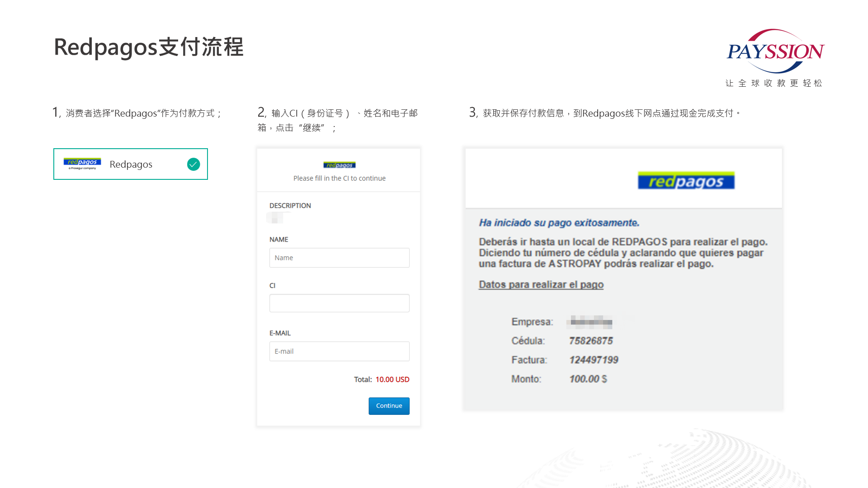Image resolution: width=868 pixels, height=488 pixels.
Task: Click the small Redpagos logo atop form
Action: click(340, 165)
